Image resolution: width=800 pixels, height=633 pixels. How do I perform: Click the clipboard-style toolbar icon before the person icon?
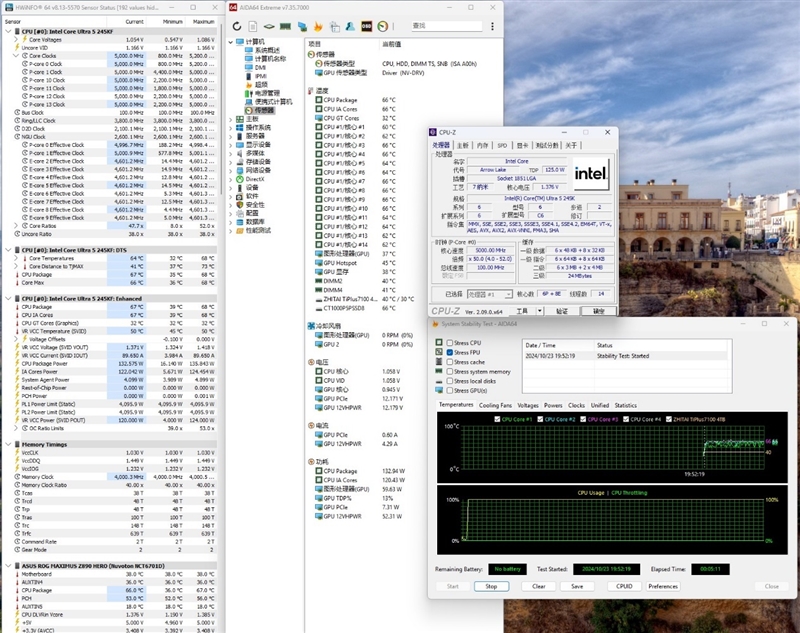(335, 26)
